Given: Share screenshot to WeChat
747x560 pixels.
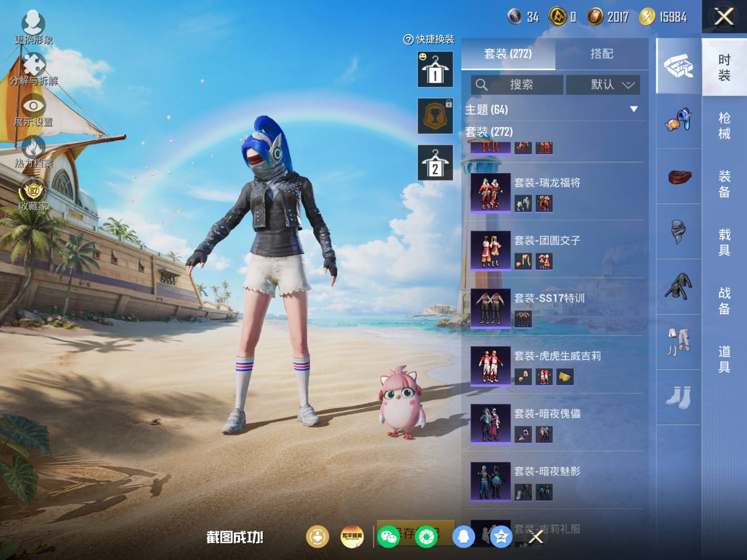Looking at the screenshot, I should [388, 537].
